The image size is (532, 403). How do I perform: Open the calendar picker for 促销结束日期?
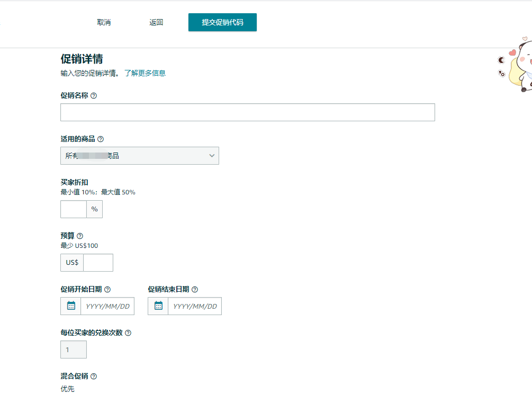(158, 306)
